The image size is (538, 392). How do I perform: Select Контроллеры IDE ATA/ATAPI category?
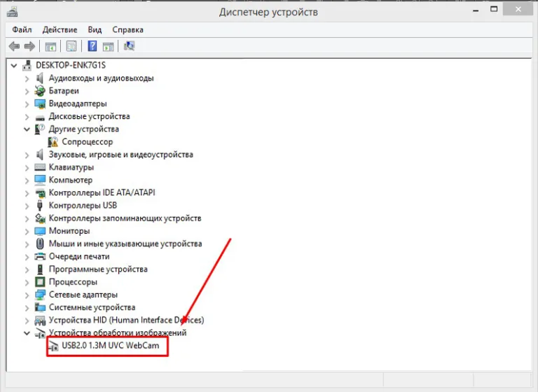pos(102,192)
